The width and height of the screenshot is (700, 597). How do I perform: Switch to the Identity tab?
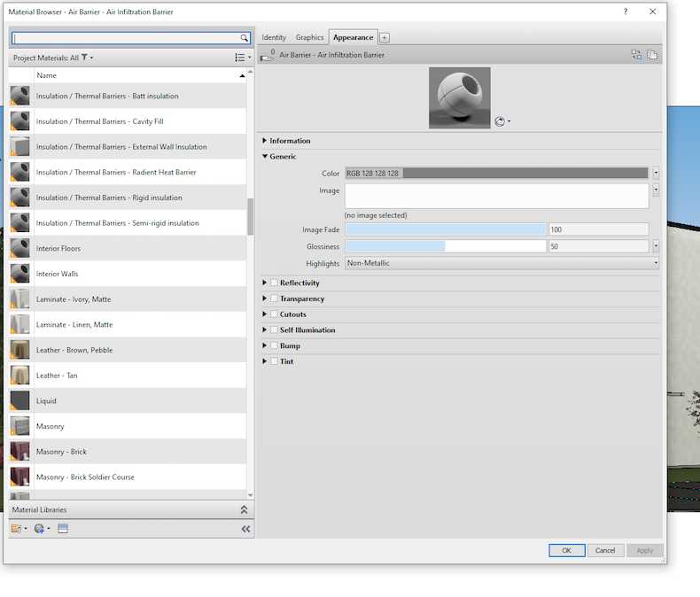pos(274,38)
